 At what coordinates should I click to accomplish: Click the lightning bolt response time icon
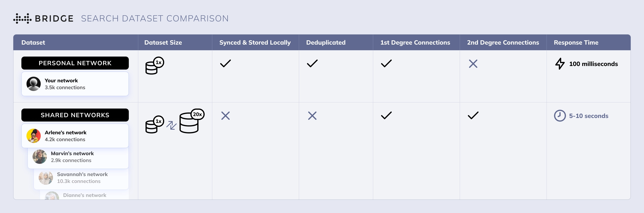(560, 64)
